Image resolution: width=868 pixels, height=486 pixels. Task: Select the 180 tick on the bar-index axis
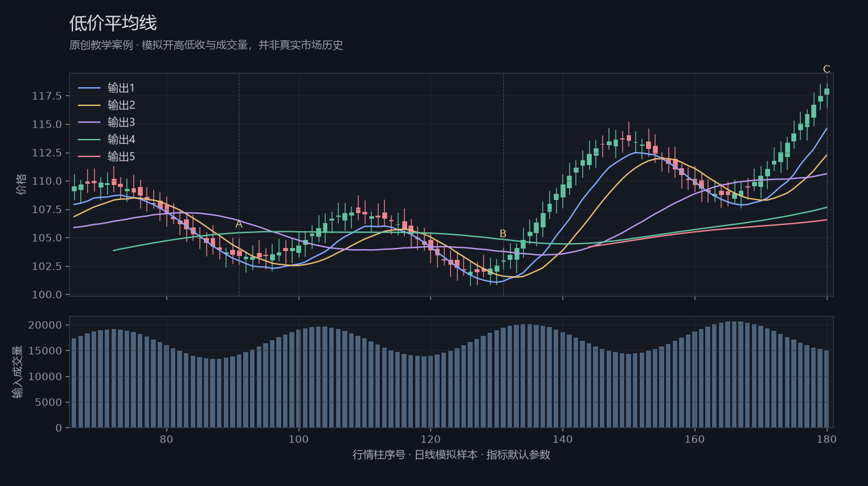pos(827,439)
